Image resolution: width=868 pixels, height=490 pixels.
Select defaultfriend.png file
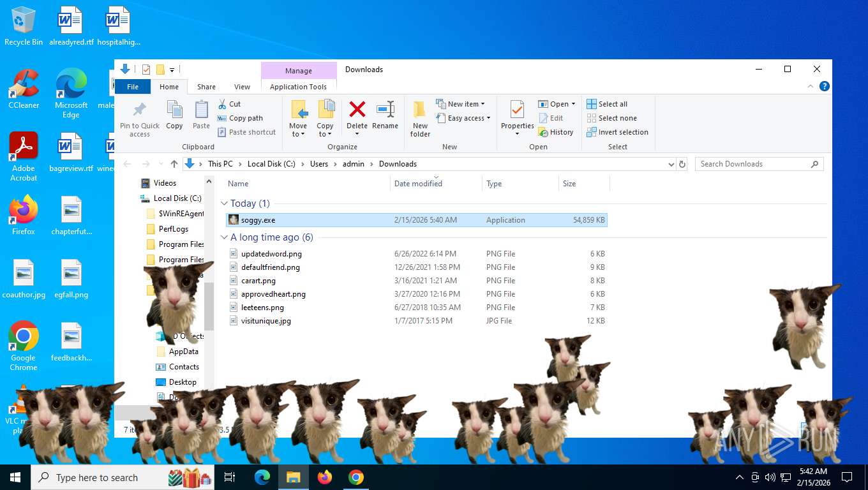click(x=417, y=267)
